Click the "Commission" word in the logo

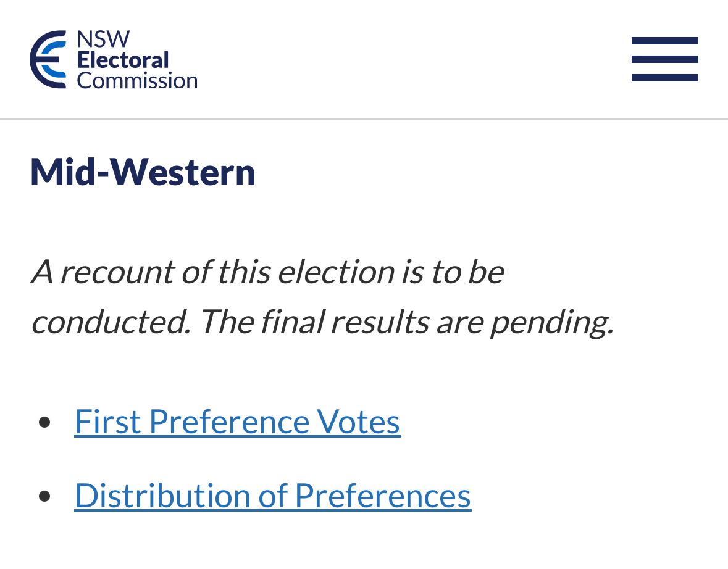click(136, 80)
